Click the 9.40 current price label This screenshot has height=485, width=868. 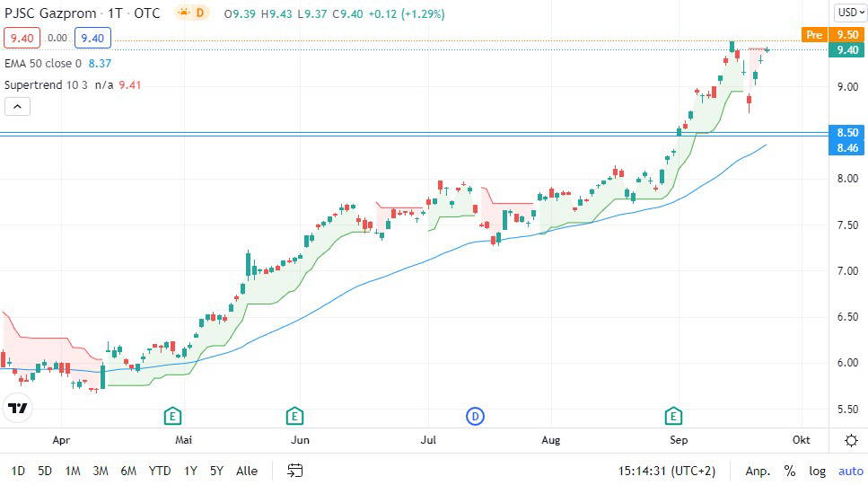(x=846, y=50)
